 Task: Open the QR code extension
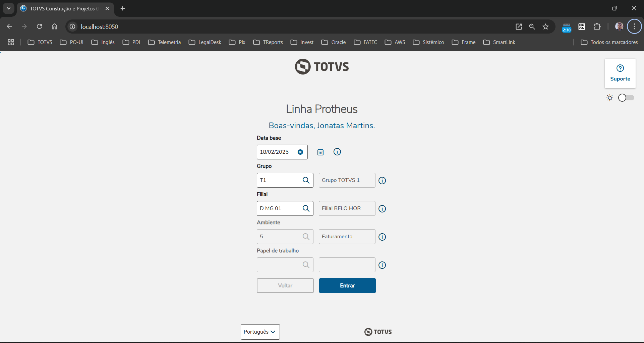click(582, 27)
